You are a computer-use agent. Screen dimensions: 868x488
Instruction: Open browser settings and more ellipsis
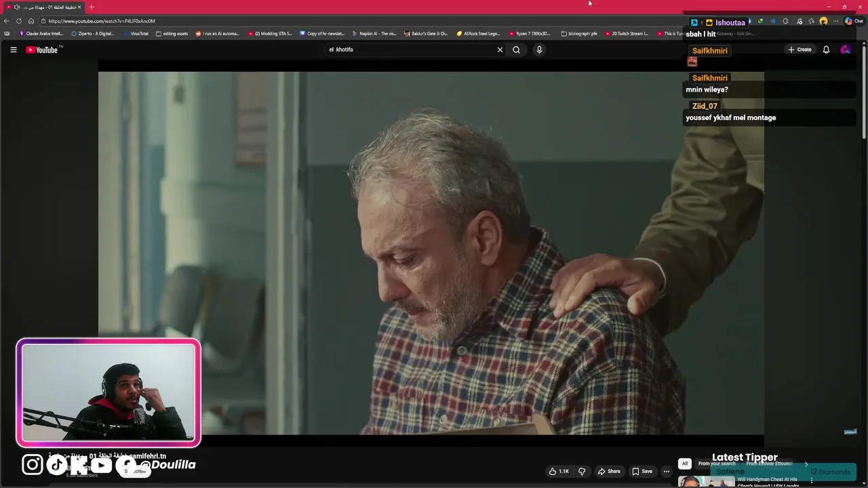coord(835,21)
